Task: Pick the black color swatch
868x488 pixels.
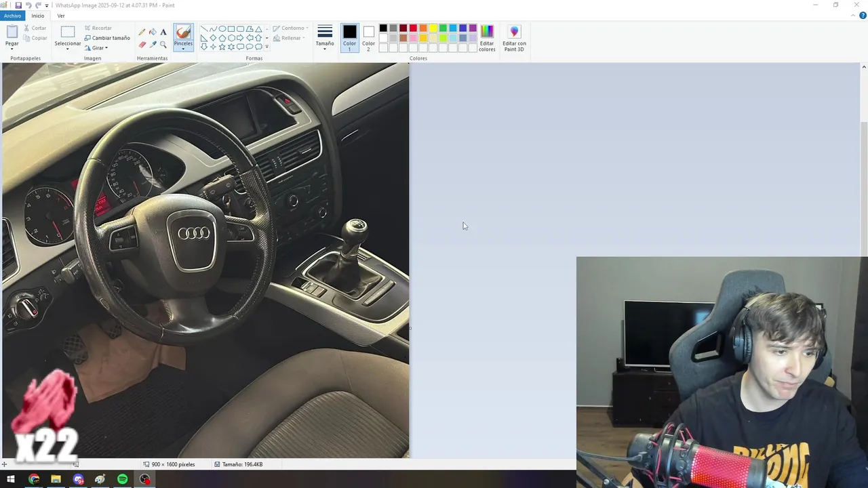Action: 383,28
